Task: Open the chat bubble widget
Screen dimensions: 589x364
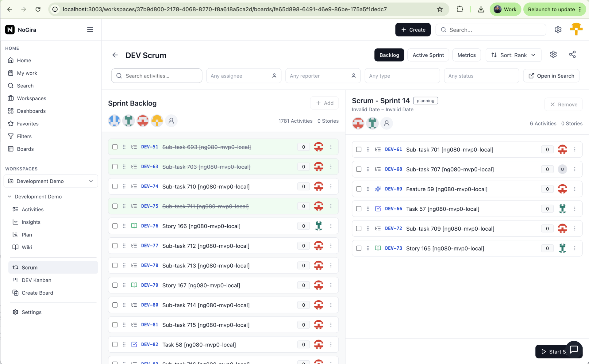Action: pos(574,349)
